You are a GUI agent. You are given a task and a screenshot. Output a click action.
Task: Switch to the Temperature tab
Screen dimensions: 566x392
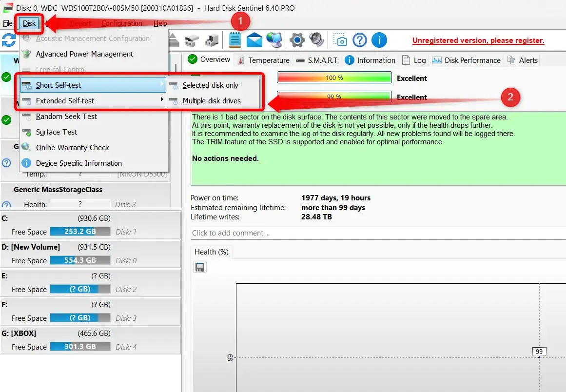[264, 60]
